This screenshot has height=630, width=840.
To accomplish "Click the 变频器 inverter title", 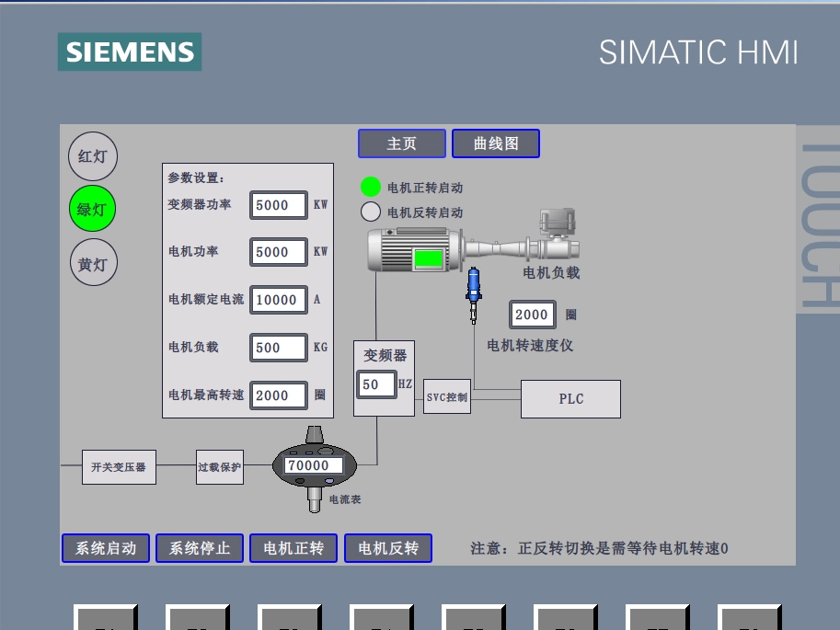I will [385, 355].
